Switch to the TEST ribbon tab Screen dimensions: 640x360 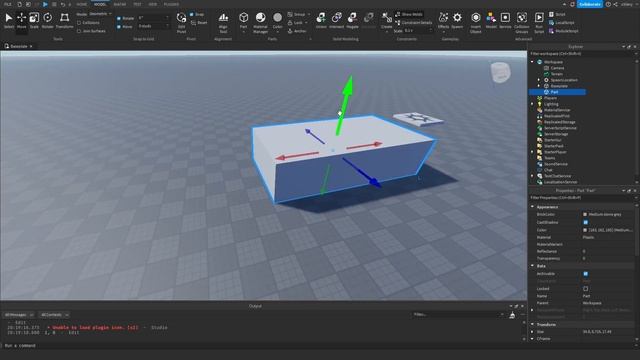[x=137, y=4]
